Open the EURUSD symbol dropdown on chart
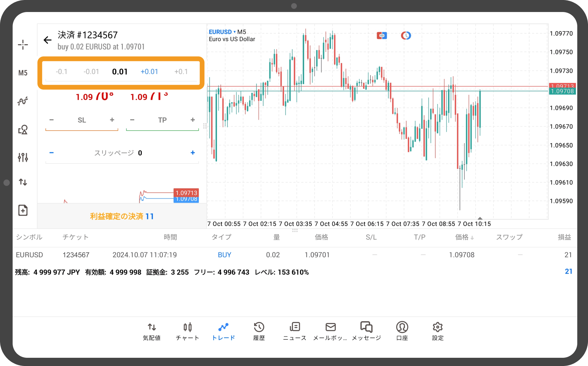The image size is (588, 366). pos(222,32)
